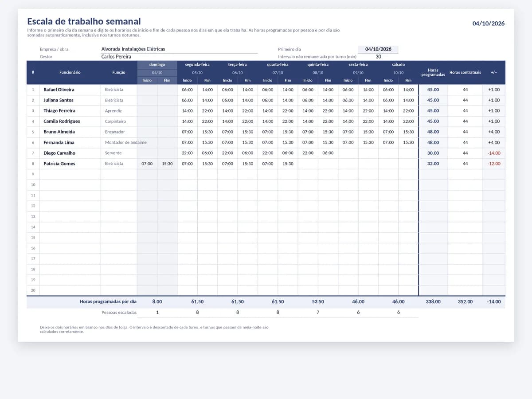532x399 pixels.
Task: Select Patrícia Gomes' Sunday start time 07:00
Action: (x=147, y=164)
